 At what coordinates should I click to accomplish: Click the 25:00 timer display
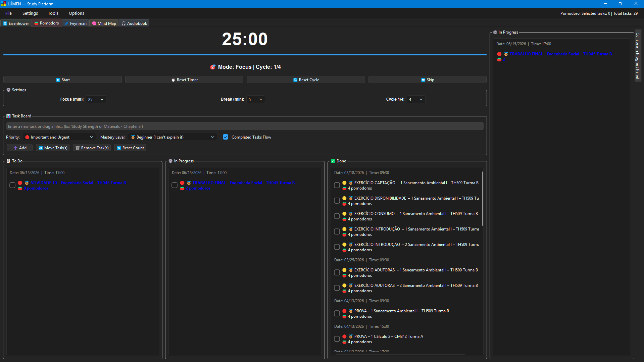[x=245, y=39]
